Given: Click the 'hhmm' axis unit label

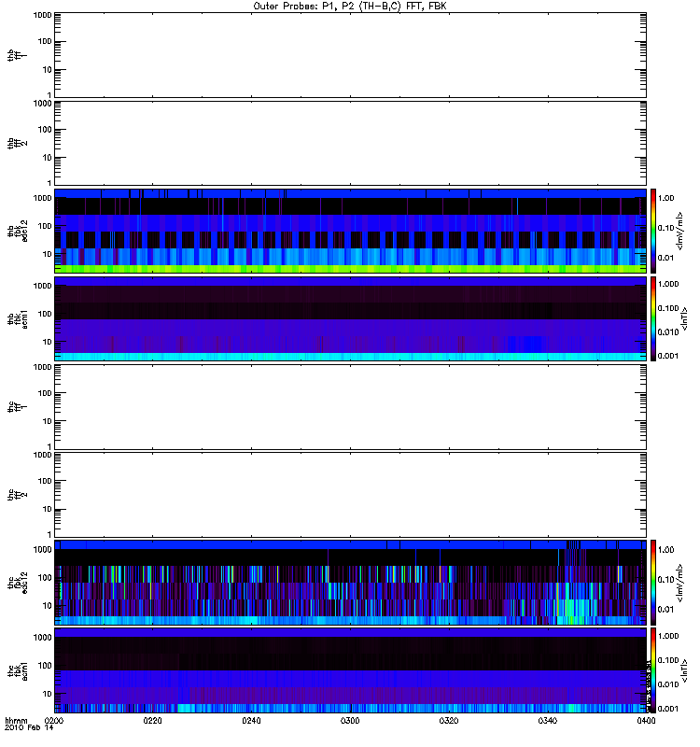Looking at the screenshot, I should pyautogui.click(x=16, y=720).
